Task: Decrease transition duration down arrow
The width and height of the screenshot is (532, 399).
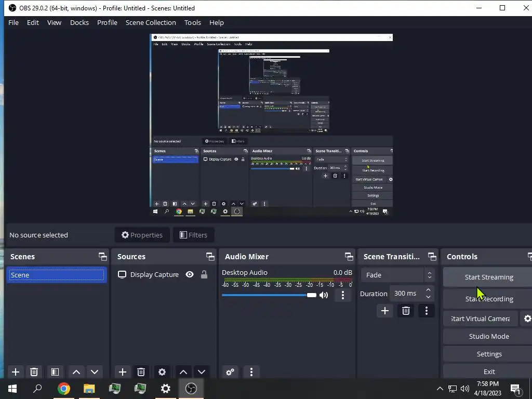Action: coord(428,297)
